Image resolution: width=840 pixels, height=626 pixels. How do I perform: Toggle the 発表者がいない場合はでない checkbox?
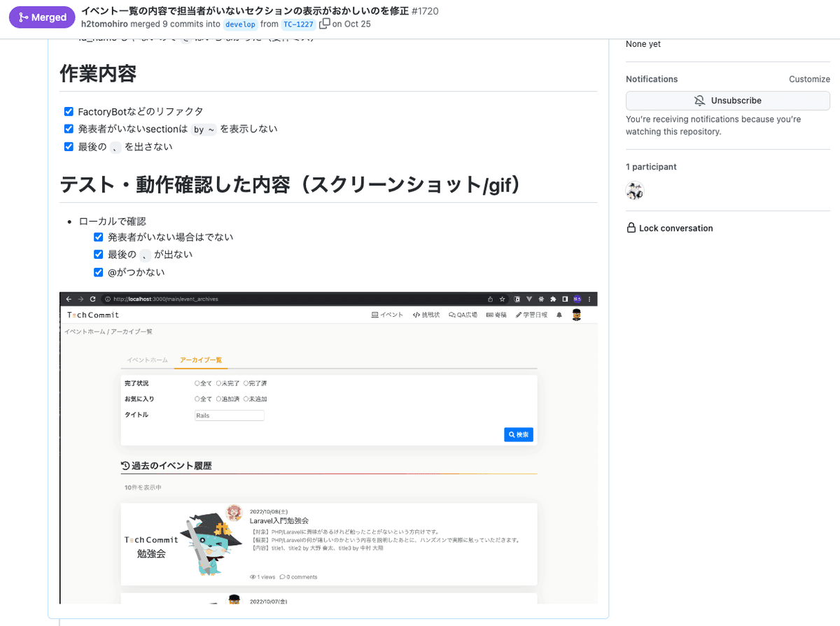(x=99, y=237)
